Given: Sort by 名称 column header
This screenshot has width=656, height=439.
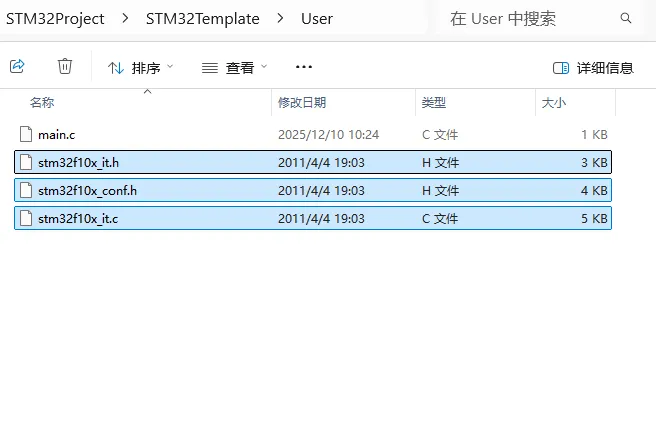Looking at the screenshot, I should click(42, 102).
